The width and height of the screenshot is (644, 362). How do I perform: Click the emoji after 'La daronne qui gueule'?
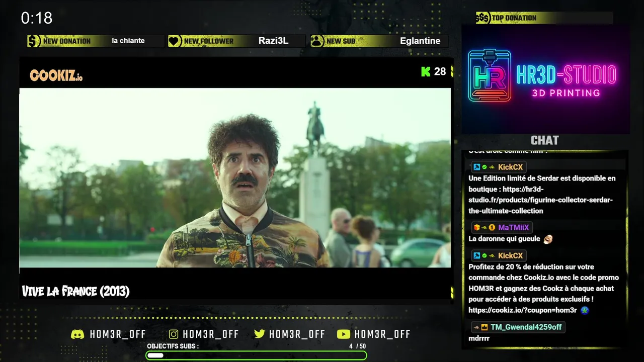tap(548, 239)
